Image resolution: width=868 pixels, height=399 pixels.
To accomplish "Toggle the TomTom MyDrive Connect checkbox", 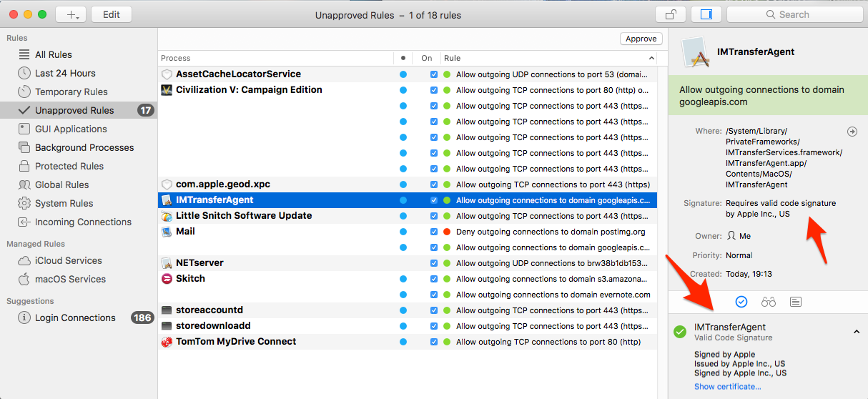I will click(434, 342).
